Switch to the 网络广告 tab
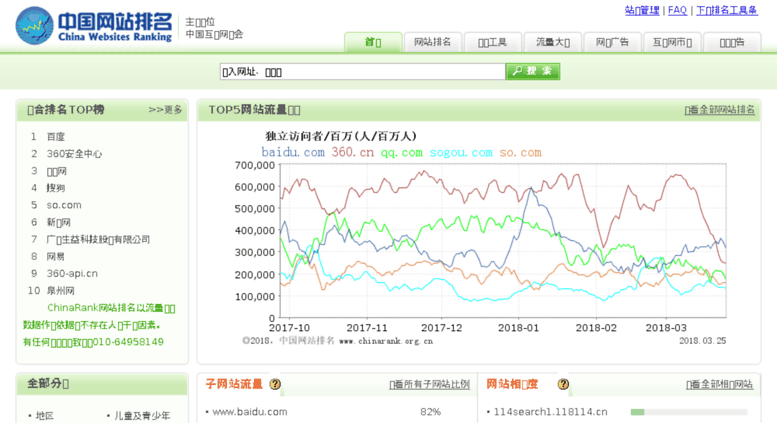The image size is (777, 423). 612,42
